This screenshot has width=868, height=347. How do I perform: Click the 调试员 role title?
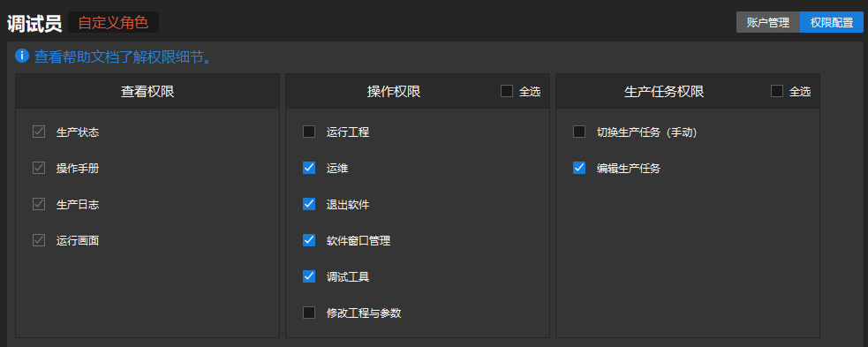coord(34,23)
